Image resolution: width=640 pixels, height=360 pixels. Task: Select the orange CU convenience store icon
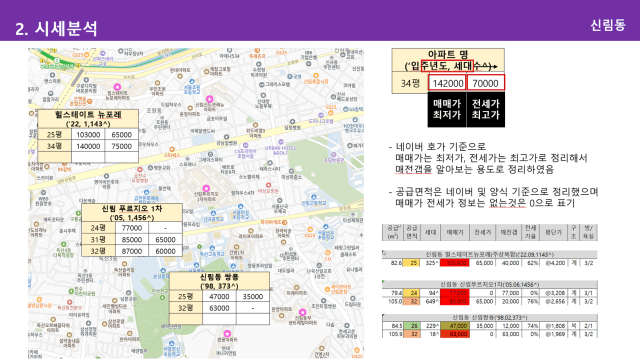pos(327,253)
